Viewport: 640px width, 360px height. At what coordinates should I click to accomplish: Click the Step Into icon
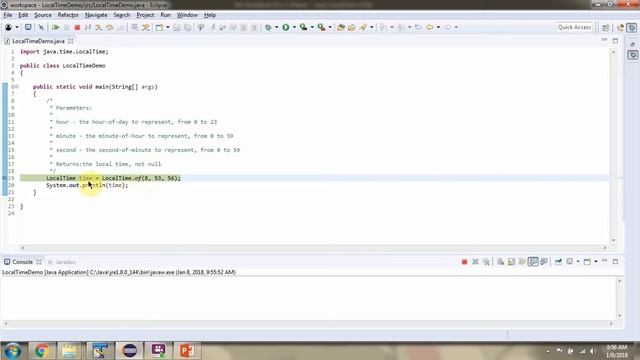point(99,27)
